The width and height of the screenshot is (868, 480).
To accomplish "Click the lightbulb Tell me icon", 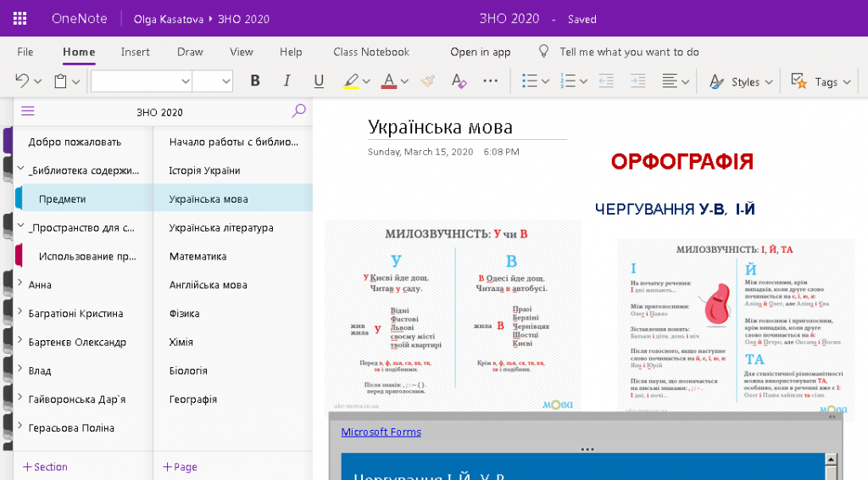I will pos(544,52).
